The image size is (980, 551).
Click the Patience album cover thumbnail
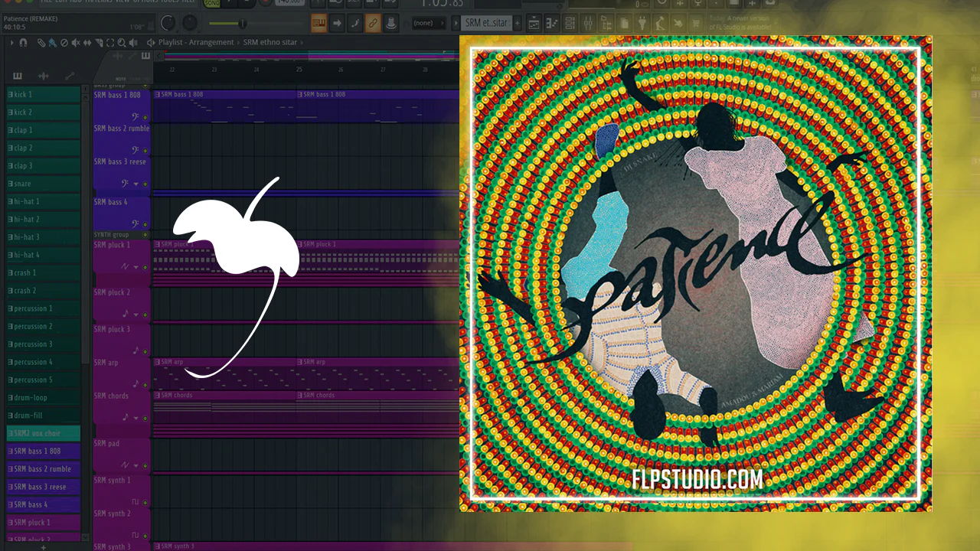(695, 273)
